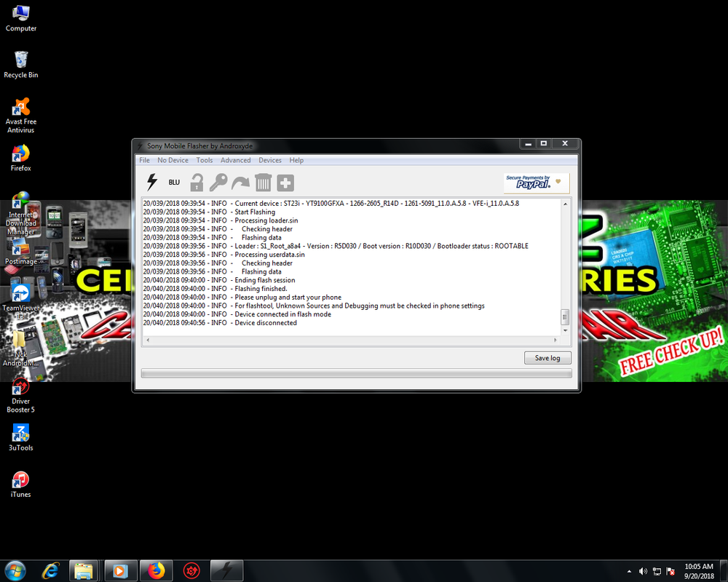
Task: Select the Firefox desktop shortcut
Action: 21,159
